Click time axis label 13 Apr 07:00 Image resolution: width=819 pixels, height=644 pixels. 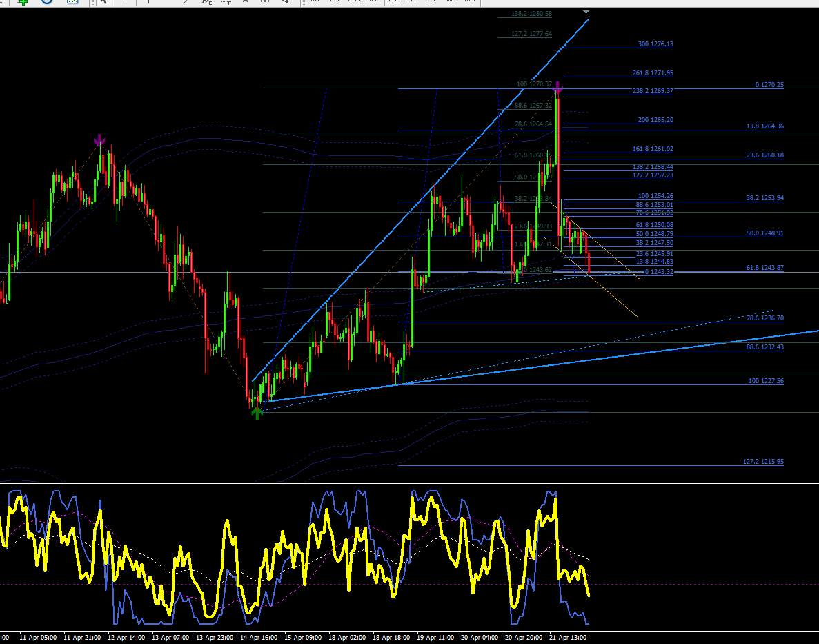(x=170, y=638)
